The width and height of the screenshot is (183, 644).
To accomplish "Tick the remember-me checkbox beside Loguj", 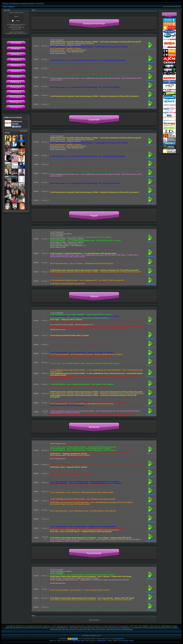I will 13,21.
